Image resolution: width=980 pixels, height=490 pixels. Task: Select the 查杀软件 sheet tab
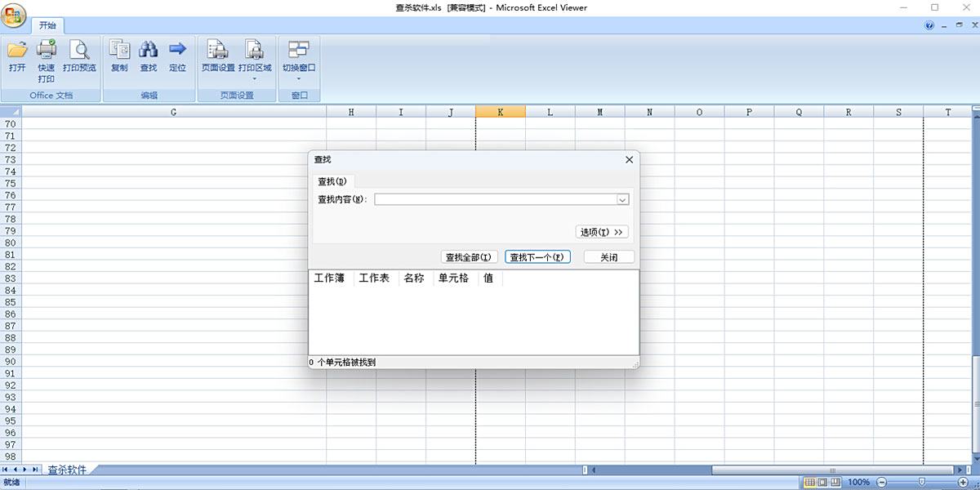tap(67, 470)
